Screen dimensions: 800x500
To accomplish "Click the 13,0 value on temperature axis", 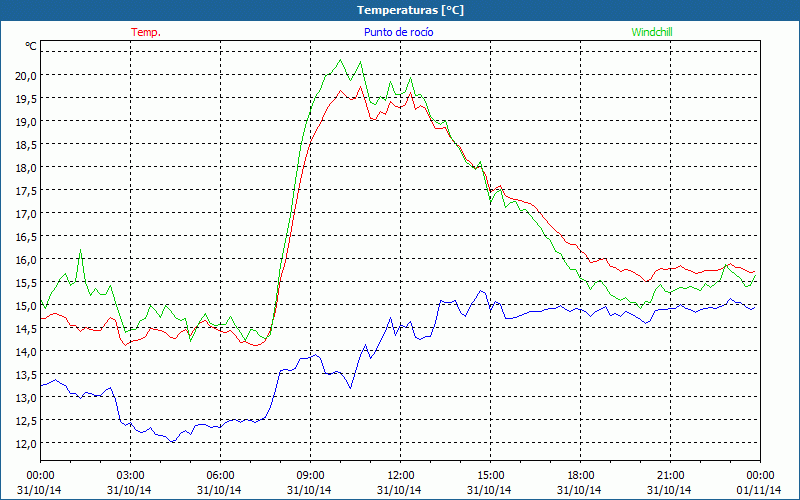I will tap(27, 397).
